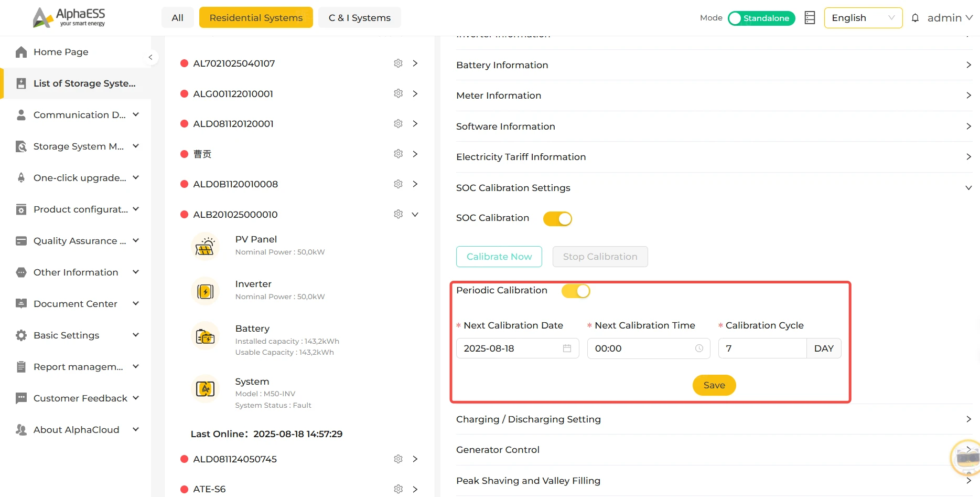
Task: Open settings gear for ALB201025000010
Action: (399, 214)
